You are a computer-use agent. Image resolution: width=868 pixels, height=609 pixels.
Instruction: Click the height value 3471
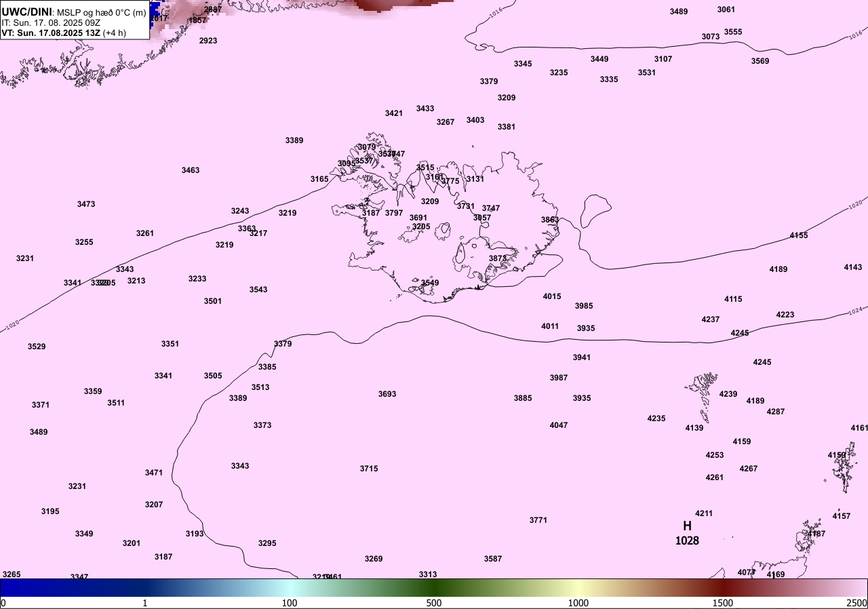[154, 473]
